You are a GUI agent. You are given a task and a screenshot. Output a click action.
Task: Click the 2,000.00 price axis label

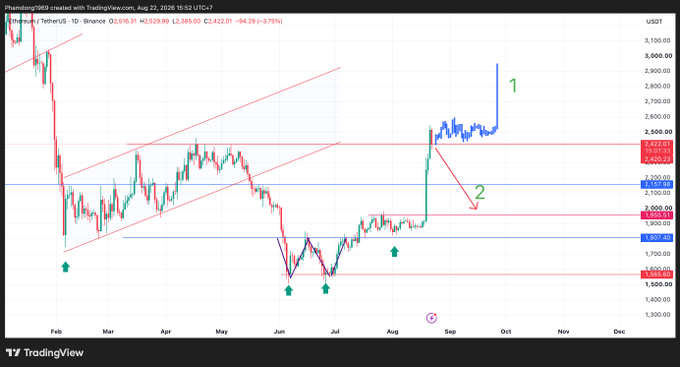pyautogui.click(x=657, y=208)
